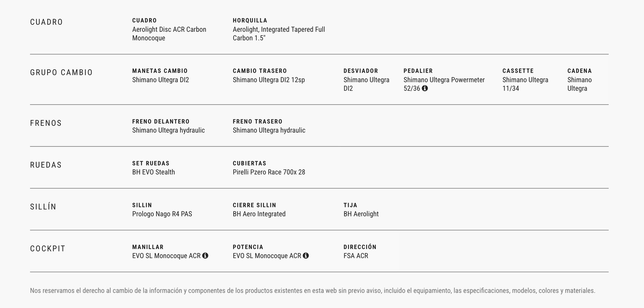Click the Shimano Ultegra DI2 12sp value

point(269,80)
